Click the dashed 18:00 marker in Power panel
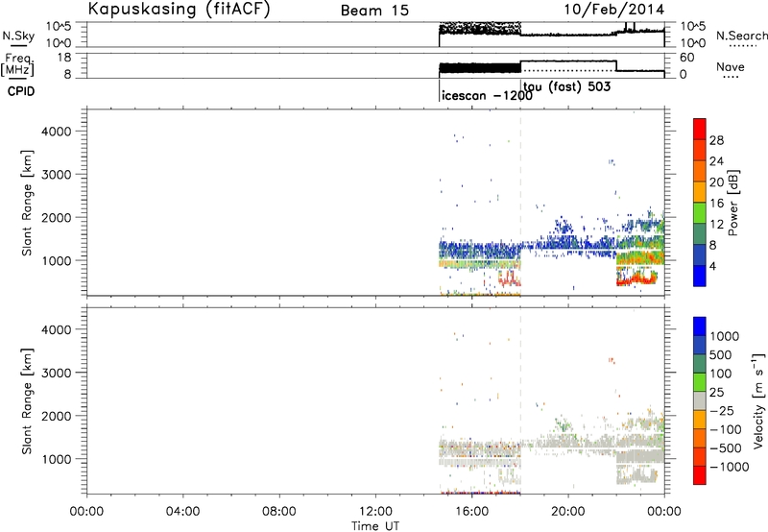The height and width of the screenshot is (532, 768). [520, 202]
